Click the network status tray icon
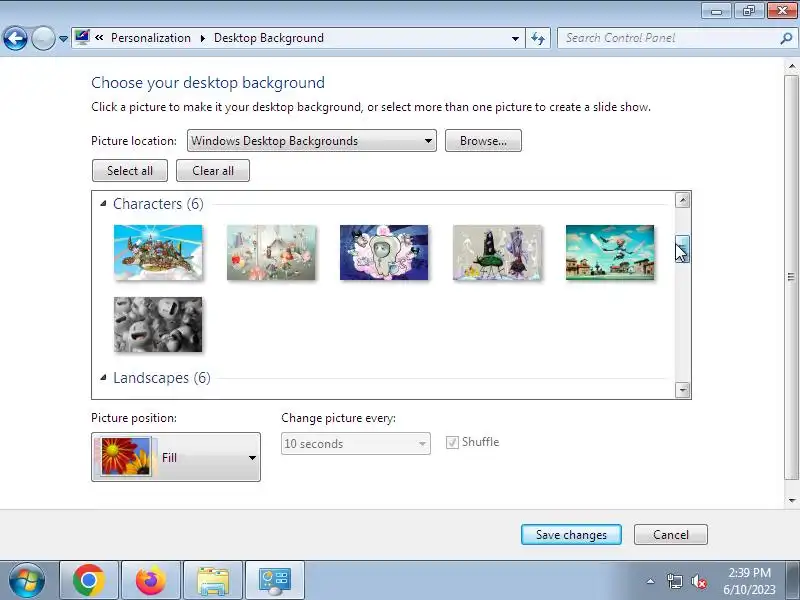Image resolution: width=800 pixels, height=600 pixels. point(674,581)
